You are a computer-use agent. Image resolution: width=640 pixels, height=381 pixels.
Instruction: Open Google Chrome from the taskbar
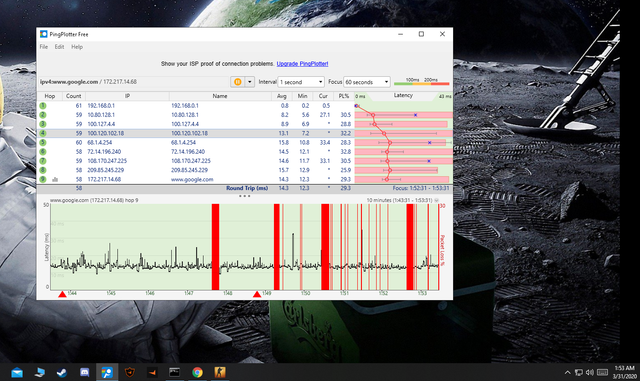pos(197,372)
